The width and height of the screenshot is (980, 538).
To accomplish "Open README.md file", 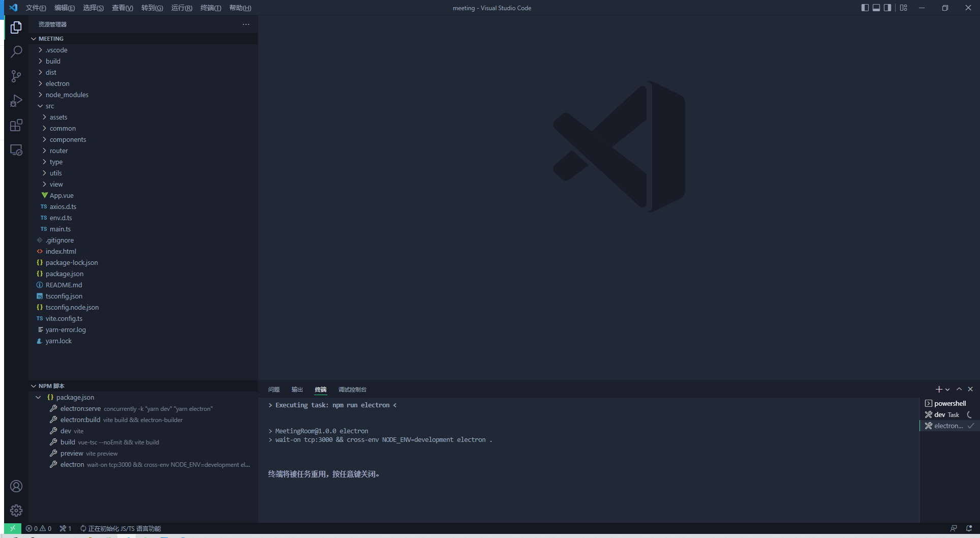I will click(x=143, y=285).
